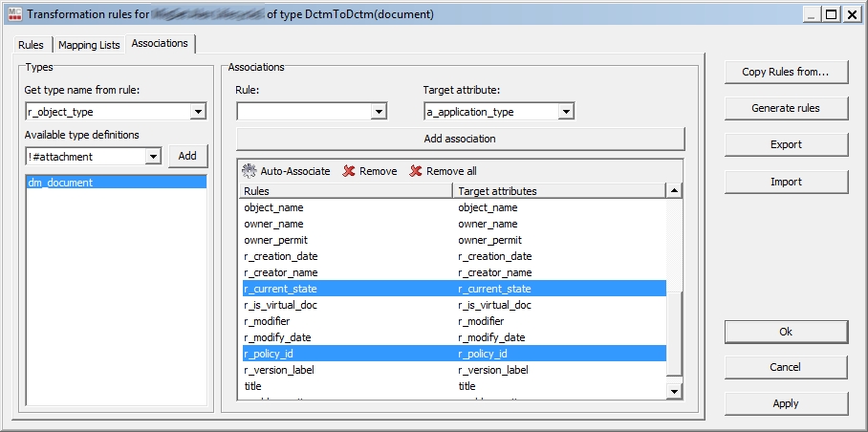
Task: Click the application icon in title bar
Action: click(x=12, y=14)
